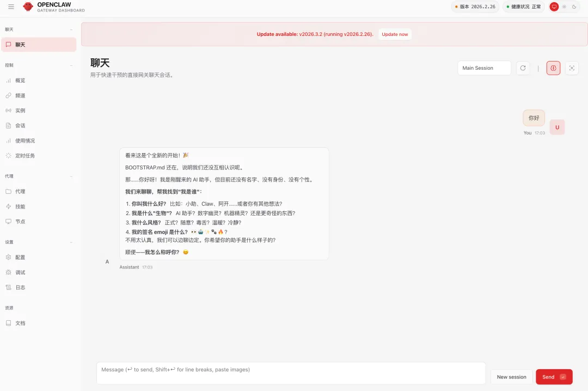Screen dimensions: 588x391
Task: Click the 你叫我什么好 question line
Action: pyautogui.click(x=204, y=204)
